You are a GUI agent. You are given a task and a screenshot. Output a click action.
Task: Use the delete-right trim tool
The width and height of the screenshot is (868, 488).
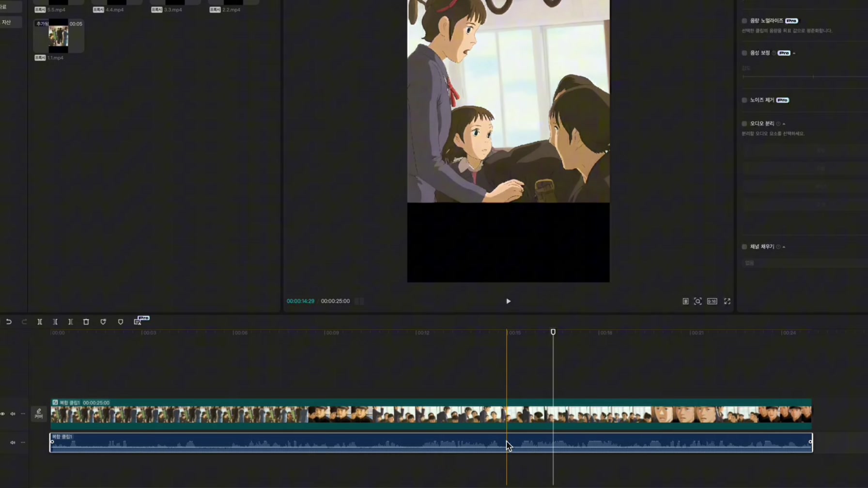[x=71, y=322]
